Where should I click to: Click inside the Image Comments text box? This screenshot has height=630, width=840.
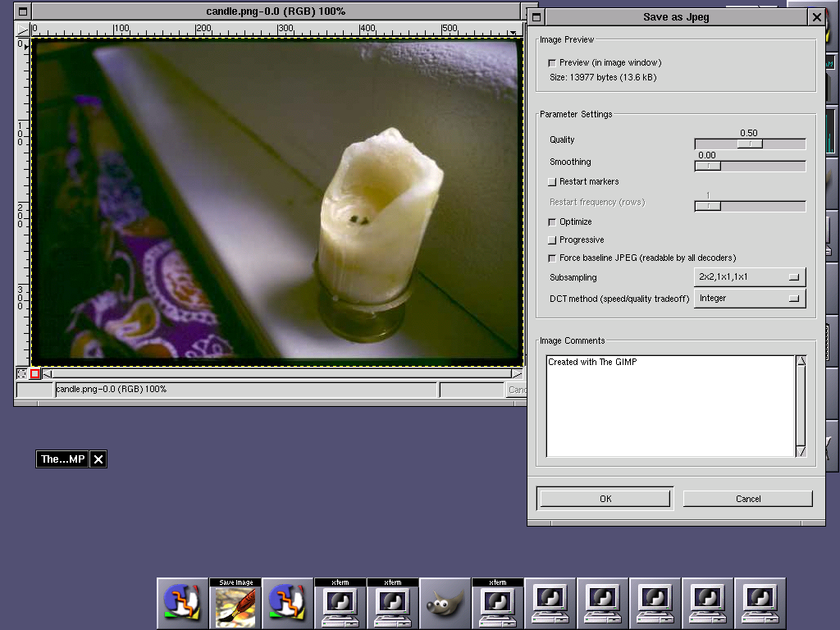click(x=670, y=406)
